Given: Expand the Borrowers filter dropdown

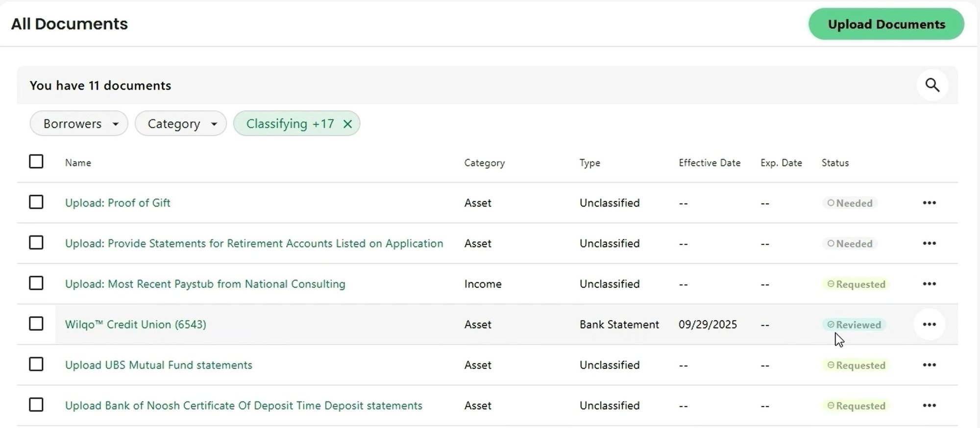Looking at the screenshot, I should (79, 124).
